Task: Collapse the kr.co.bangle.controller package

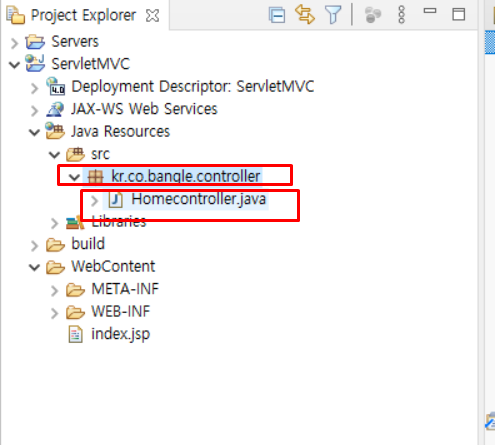Action: point(74,177)
